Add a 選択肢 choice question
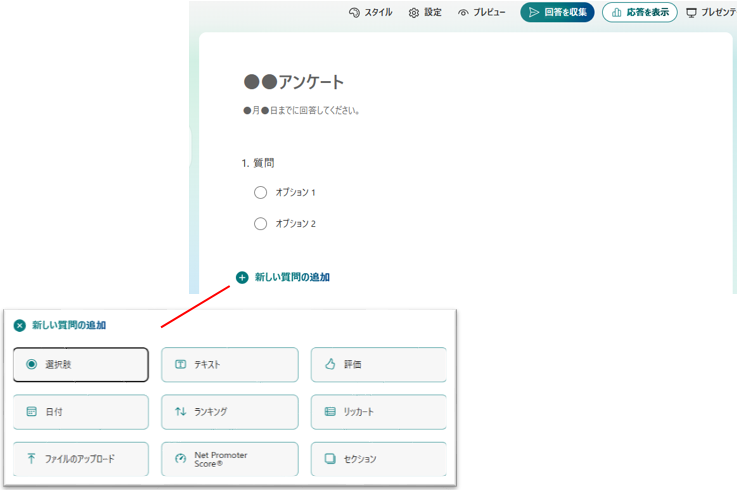 [x=81, y=365]
